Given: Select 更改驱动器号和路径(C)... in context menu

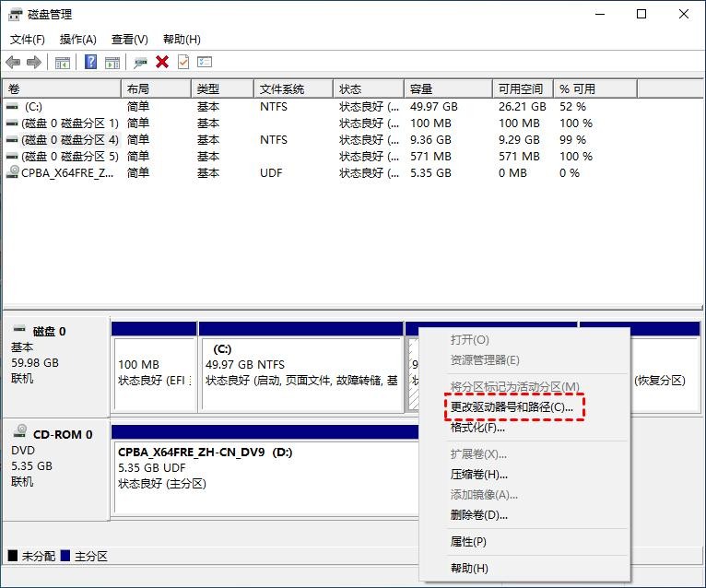Looking at the screenshot, I should pos(512,406).
